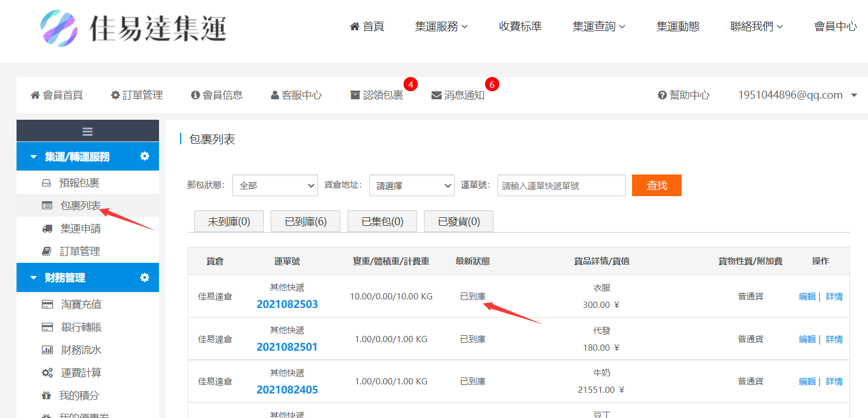Click 詳情 for waybill 2021082501
The image size is (868, 418).
click(x=834, y=339)
